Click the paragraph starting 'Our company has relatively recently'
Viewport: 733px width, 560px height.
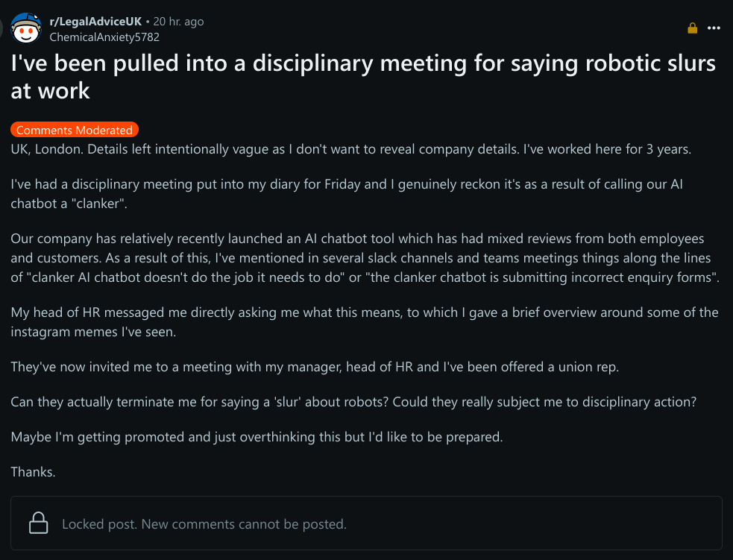point(365,257)
